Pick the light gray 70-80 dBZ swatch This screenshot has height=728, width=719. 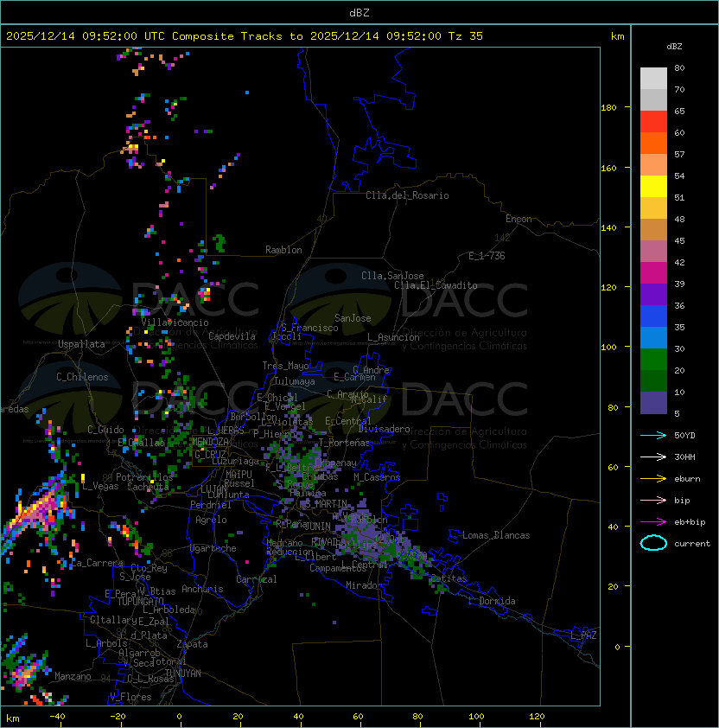[653, 79]
